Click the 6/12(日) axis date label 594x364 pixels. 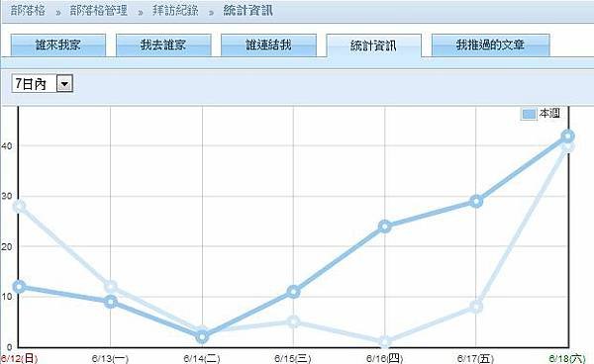click(x=19, y=358)
